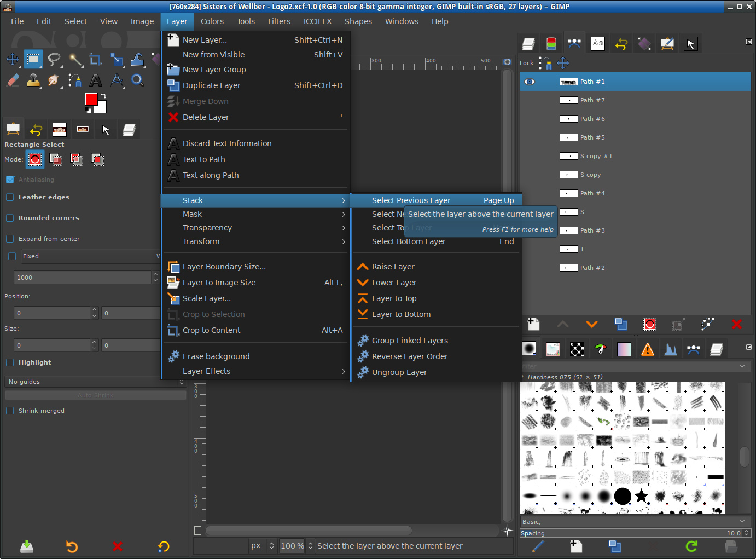756x559 pixels.
Task: Enable the Feather edges checkbox
Action: (x=10, y=197)
